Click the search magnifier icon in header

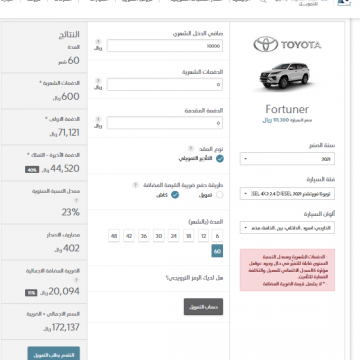pyautogui.click(x=263, y=1)
